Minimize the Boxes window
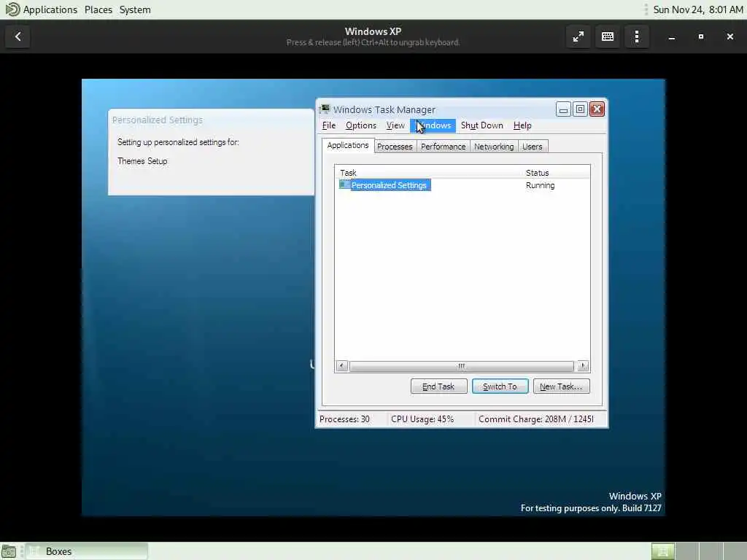Viewport: 747px width, 560px height. 671,36
